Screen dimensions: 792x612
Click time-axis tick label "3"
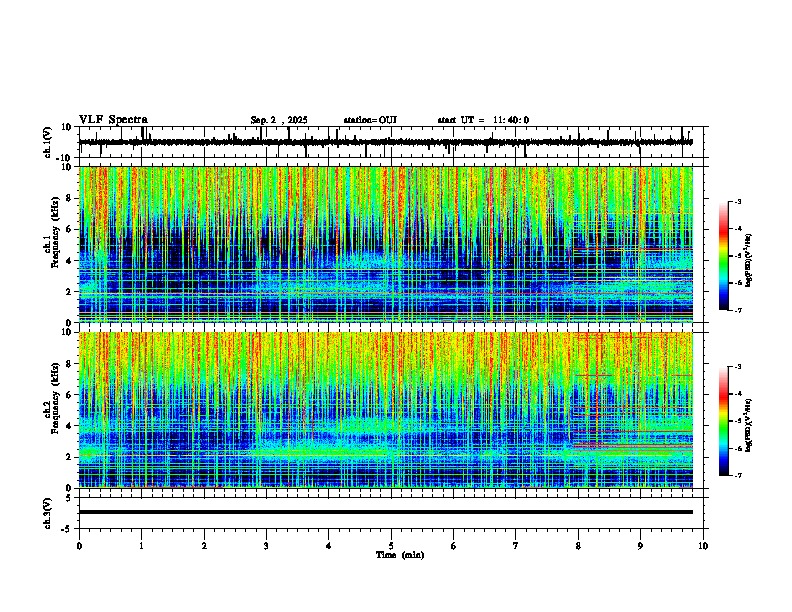coord(266,546)
